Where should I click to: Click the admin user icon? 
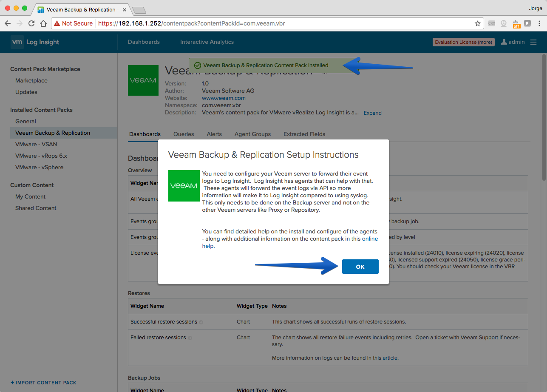point(504,42)
